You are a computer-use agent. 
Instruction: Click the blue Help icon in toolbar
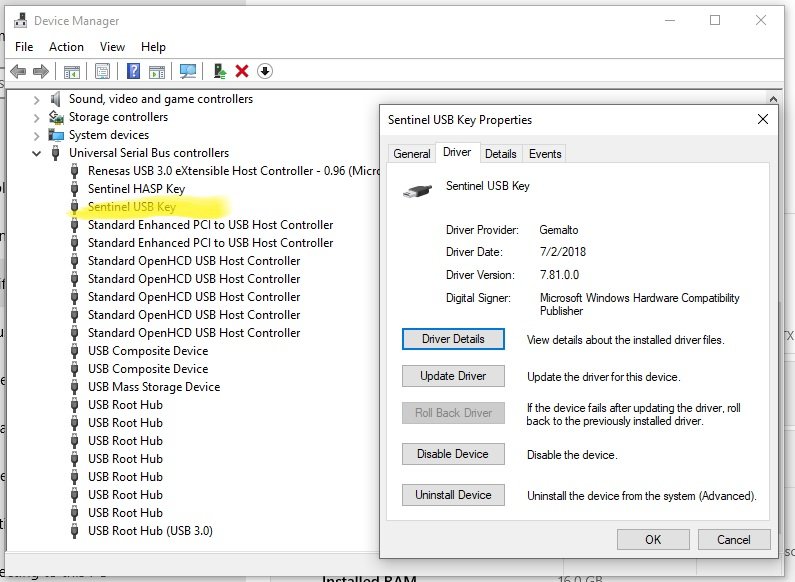[x=133, y=71]
